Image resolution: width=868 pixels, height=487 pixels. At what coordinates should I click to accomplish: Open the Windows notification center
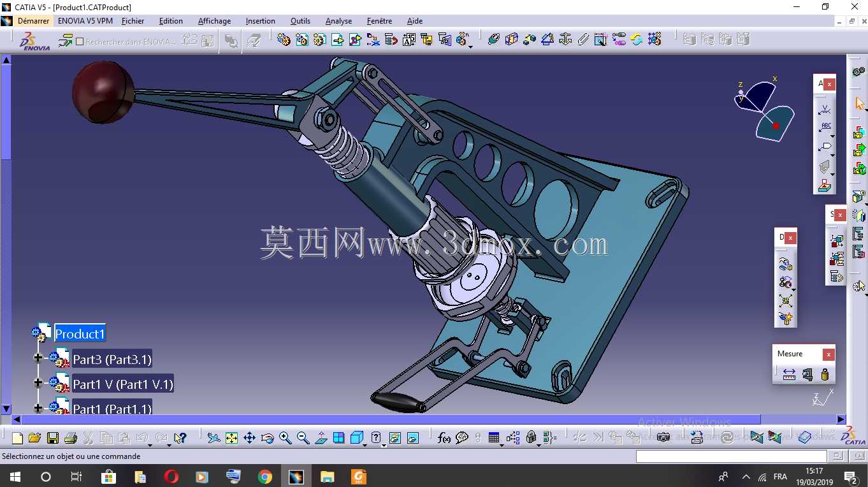pyautogui.click(x=850, y=476)
